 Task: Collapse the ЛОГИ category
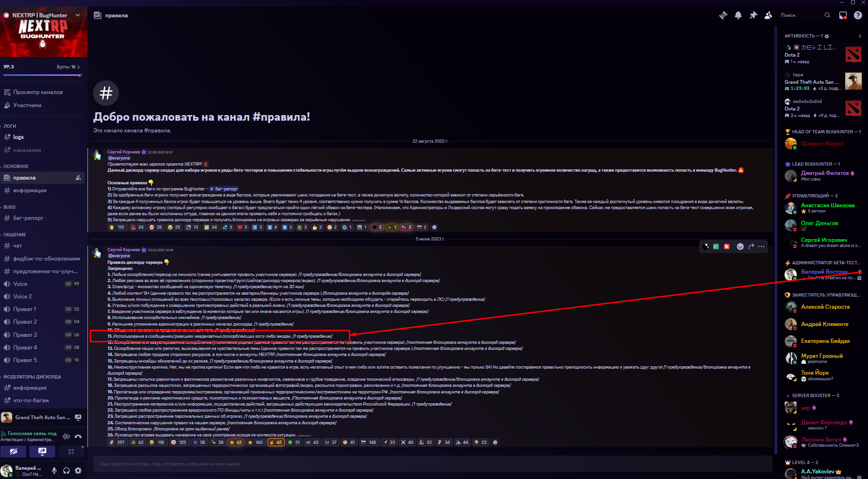coord(10,126)
